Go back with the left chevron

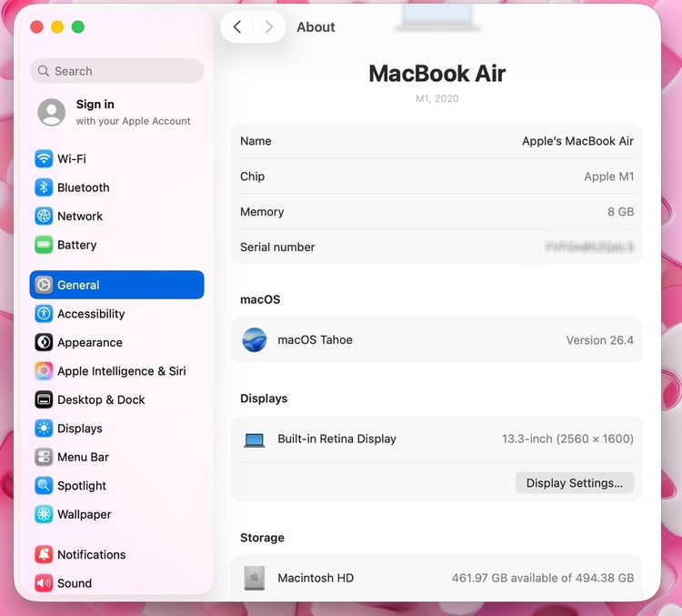[237, 27]
